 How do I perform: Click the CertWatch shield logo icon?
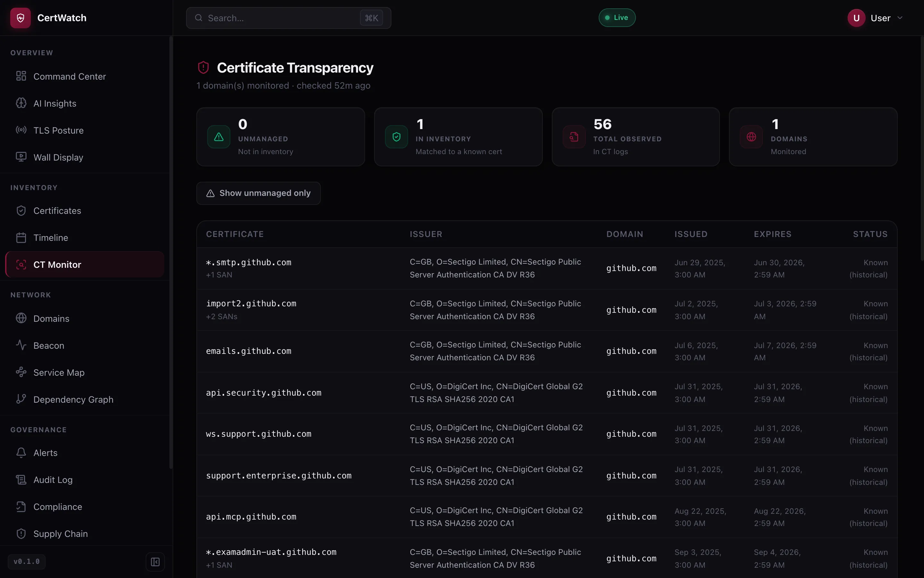pos(21,18)
